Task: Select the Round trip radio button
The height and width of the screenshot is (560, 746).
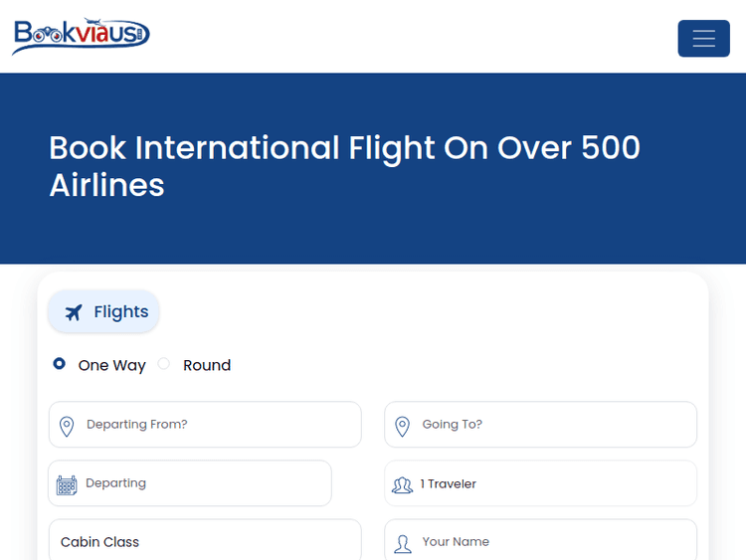Action: (x=164, y=364)
